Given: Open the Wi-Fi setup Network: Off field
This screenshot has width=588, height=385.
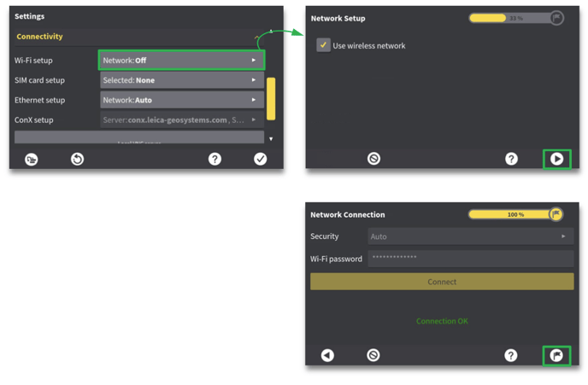Looking at the screenshot, I should [x=181, y=60].
